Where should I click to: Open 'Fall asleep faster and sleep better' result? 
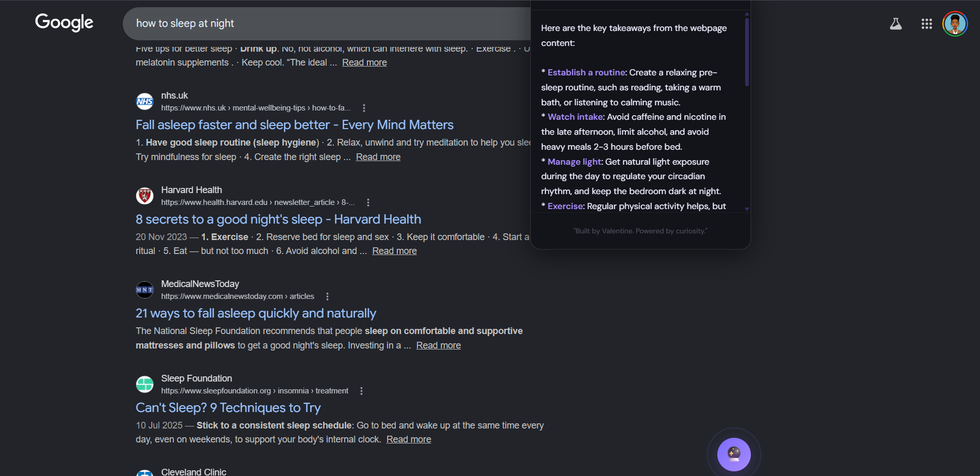click(x=295, y=125)
